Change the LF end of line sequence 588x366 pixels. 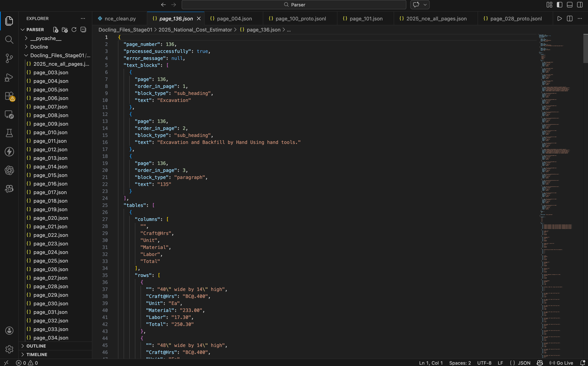(x=500, y=363)
